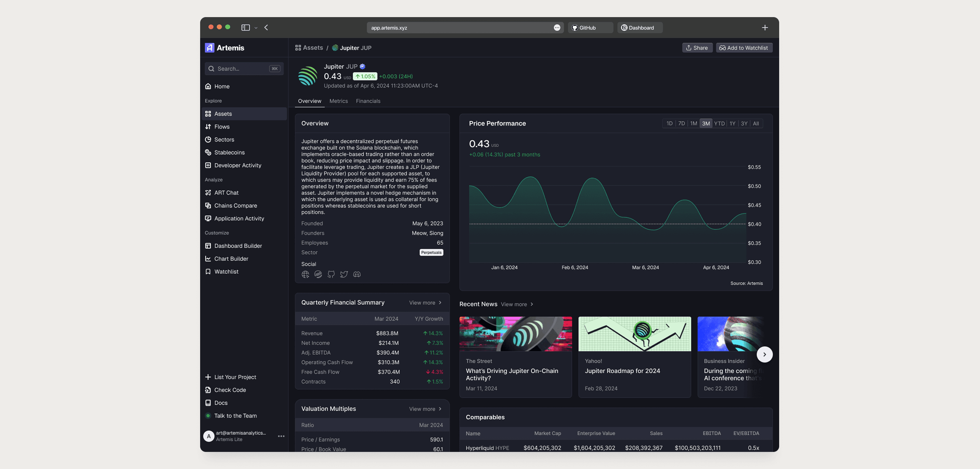Open ART Chat from sidebar
The image size is (980, 469).
click(226, 192)
